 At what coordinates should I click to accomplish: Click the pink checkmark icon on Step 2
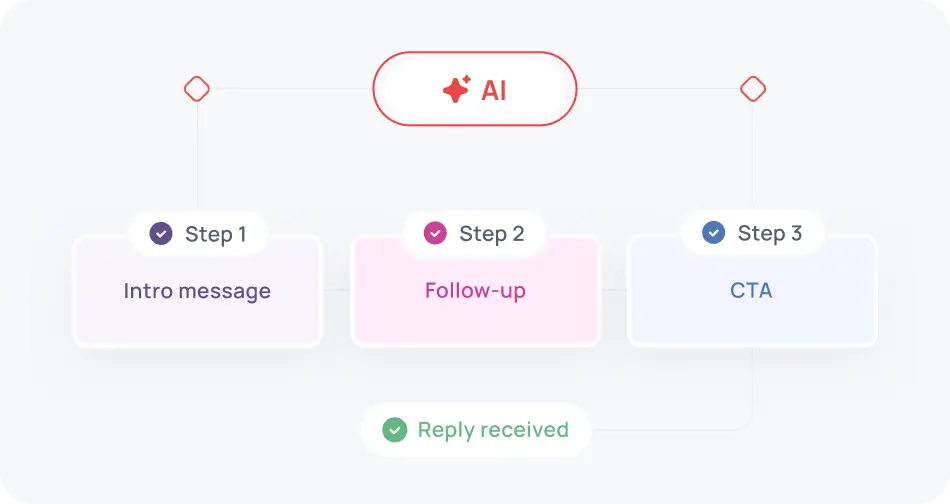[435, 234]
